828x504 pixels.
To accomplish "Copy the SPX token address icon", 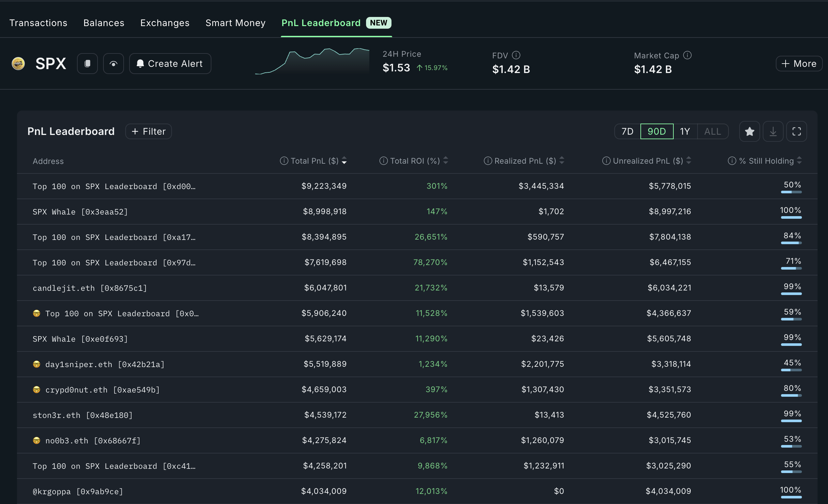I will (87, 64).
